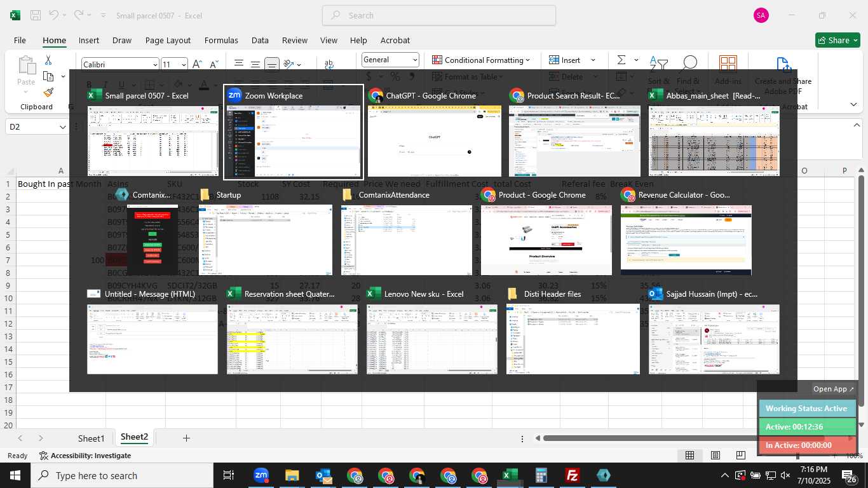Switch to Page Break Preview icon
Image resolution: width=868 pixels, height=488 pixels.
[741, 455]
